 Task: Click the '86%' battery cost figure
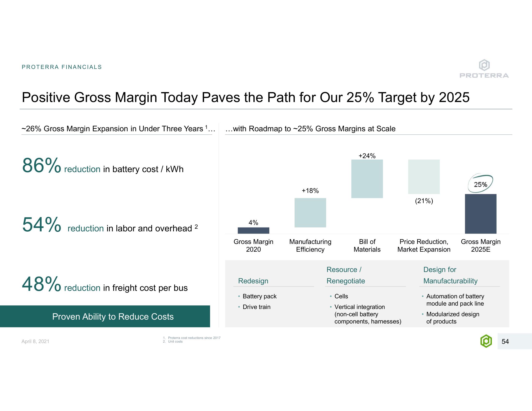(41, 166)
